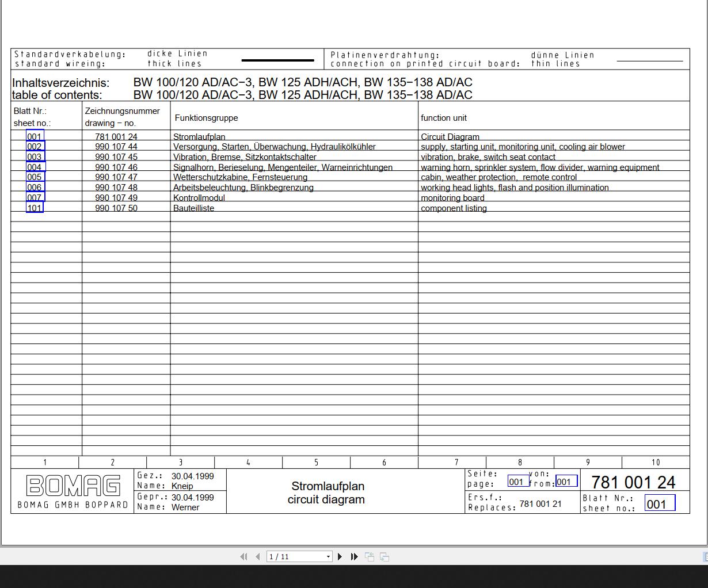Open sheet 003 link for Vibration, Bremse
708x588 pixels.
point(35,156)
